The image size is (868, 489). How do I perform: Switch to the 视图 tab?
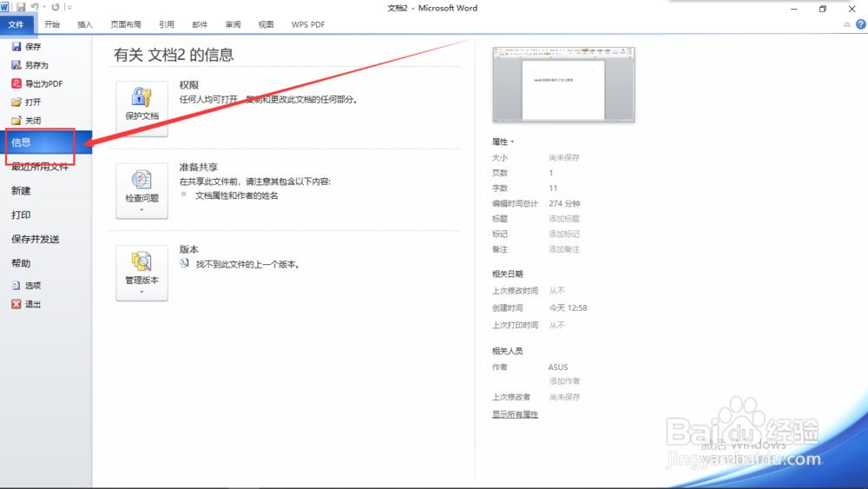(x=266, y=24)
